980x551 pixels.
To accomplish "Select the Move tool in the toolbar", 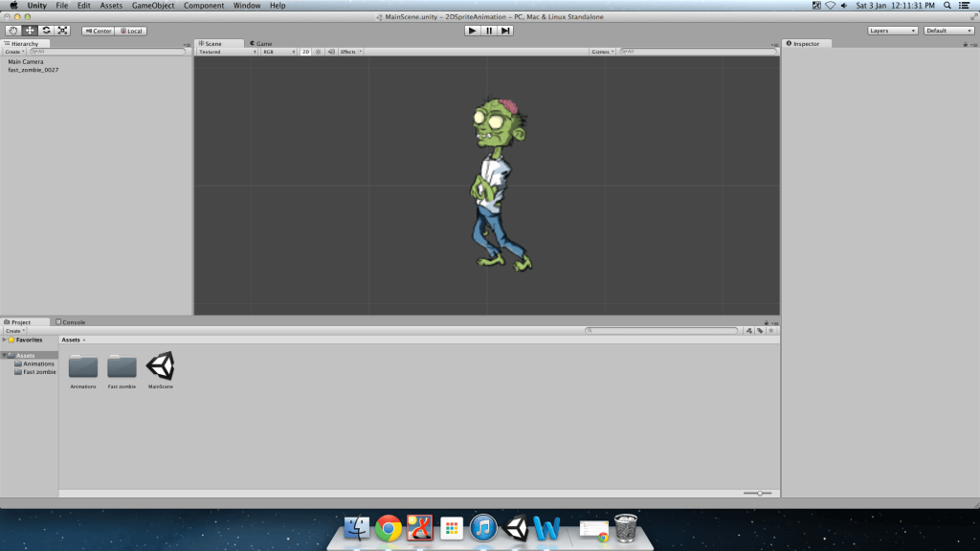I will point(30,31).
